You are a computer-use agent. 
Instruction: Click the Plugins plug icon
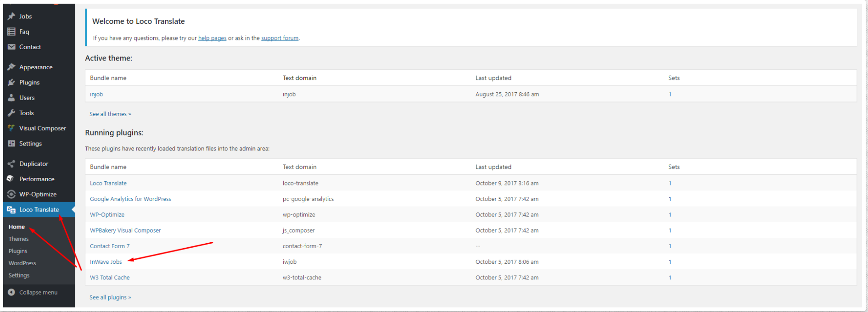11,83
